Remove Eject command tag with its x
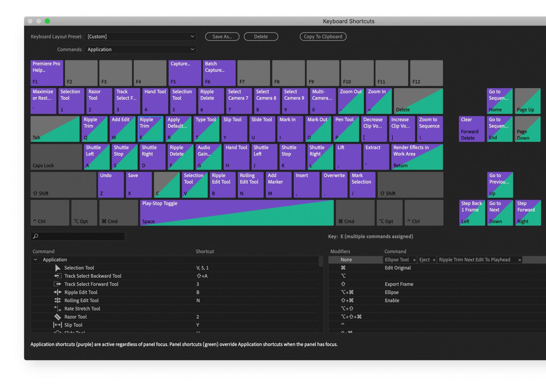 434,260
